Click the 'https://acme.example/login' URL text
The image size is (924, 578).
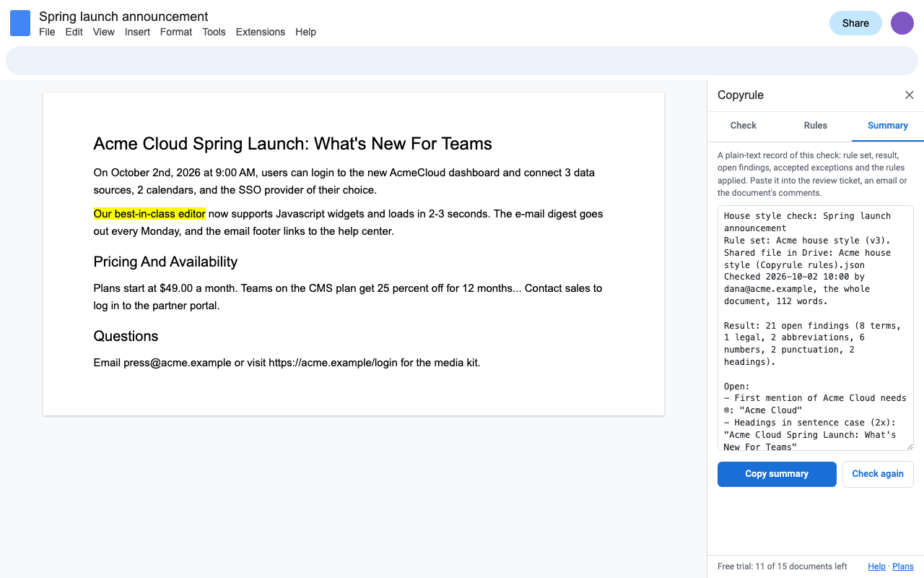333,363
